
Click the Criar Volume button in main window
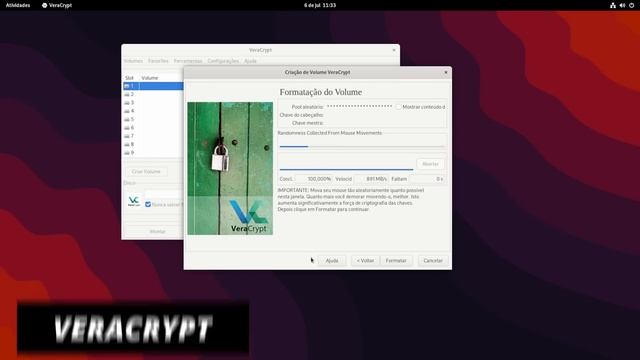pyautogui.click(x=146, y=171)
